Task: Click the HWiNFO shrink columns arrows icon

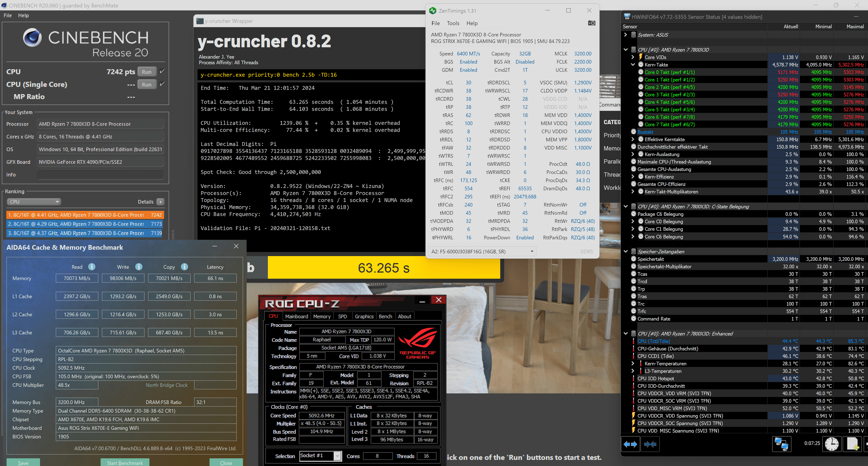Action: pyautogui.click(x=650, y=444)
